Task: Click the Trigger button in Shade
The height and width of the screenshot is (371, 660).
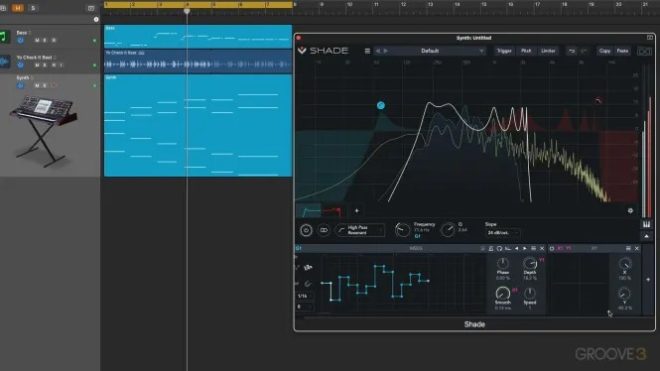Action: pyautogui.click(x=504, y=51)
